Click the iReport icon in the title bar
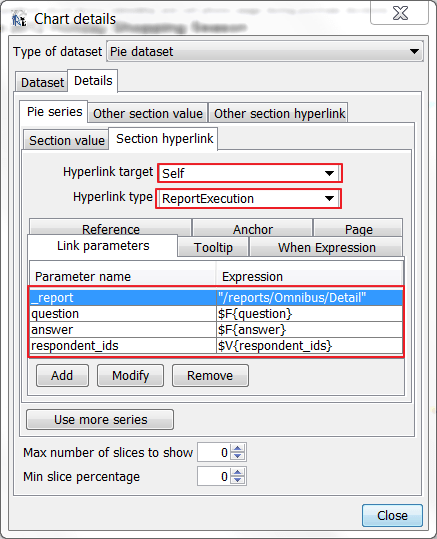The image size is (437, 539). (x=19, y=19)
